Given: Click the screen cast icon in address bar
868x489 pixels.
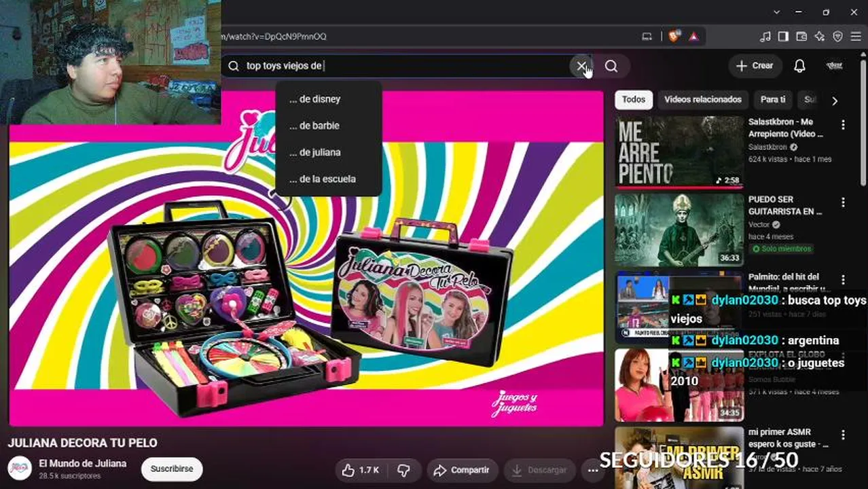Looking at the screenshot, I should [647, 37].
